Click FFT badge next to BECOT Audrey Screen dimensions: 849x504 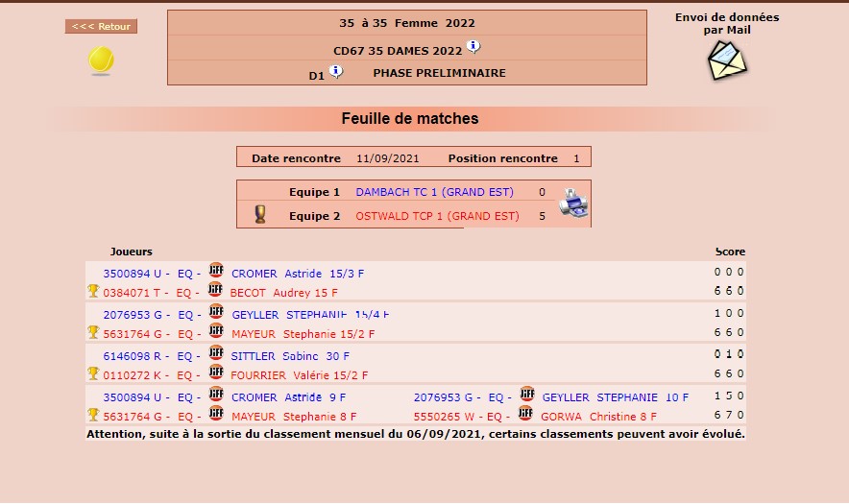click(216, 291)
